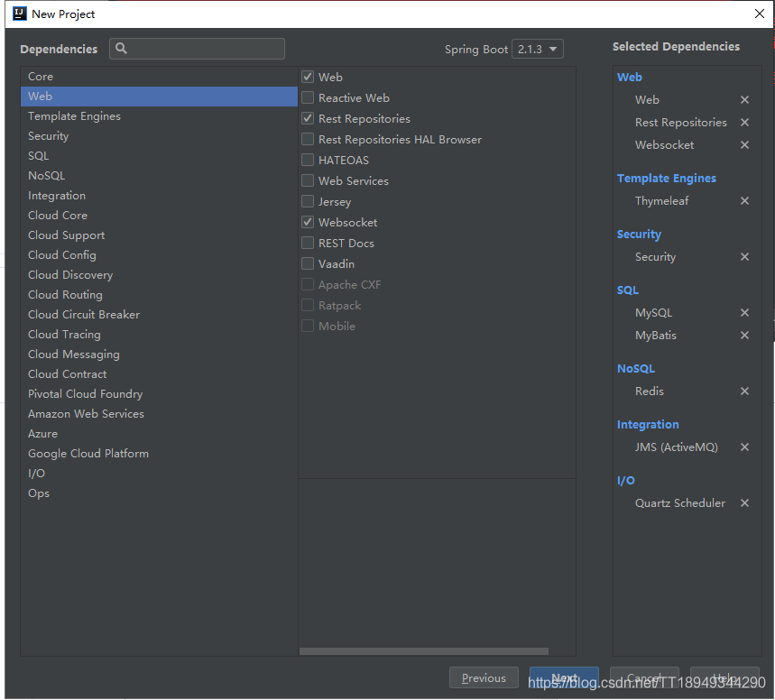Open Google Cloud Platform category

click(x=159, y=454)
